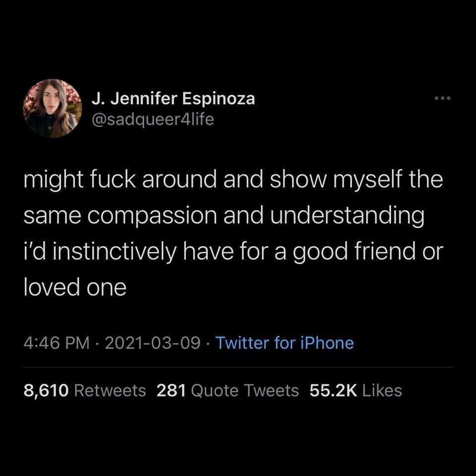
Task: Open the Twitter for iPhone source link
Action: [x=285, y=343]
